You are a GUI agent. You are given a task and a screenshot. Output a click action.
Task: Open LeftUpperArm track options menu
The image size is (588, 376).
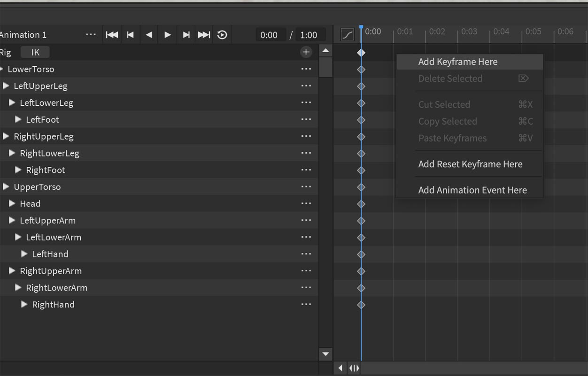coord(306,220)
